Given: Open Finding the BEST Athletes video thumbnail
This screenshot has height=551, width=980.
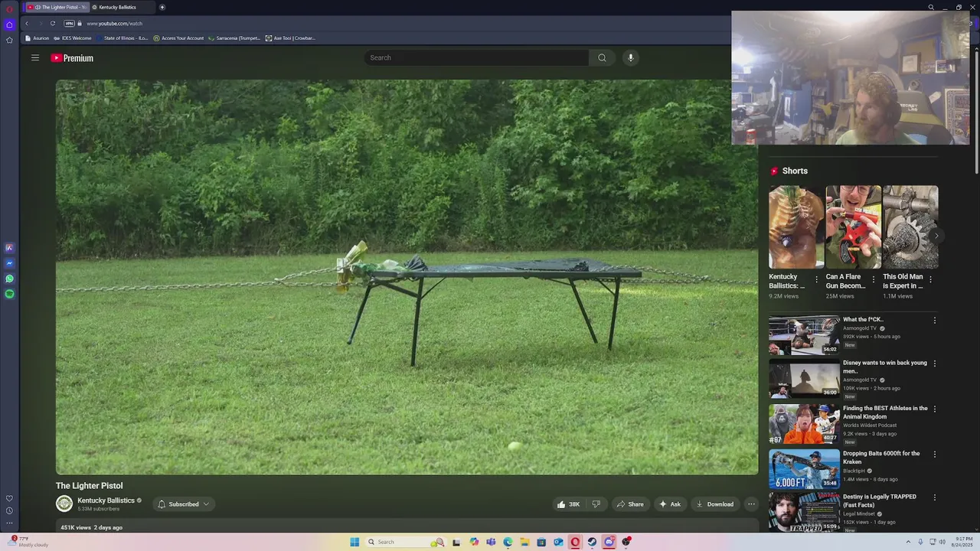Looking at the screenshot, I should point(804,424).
